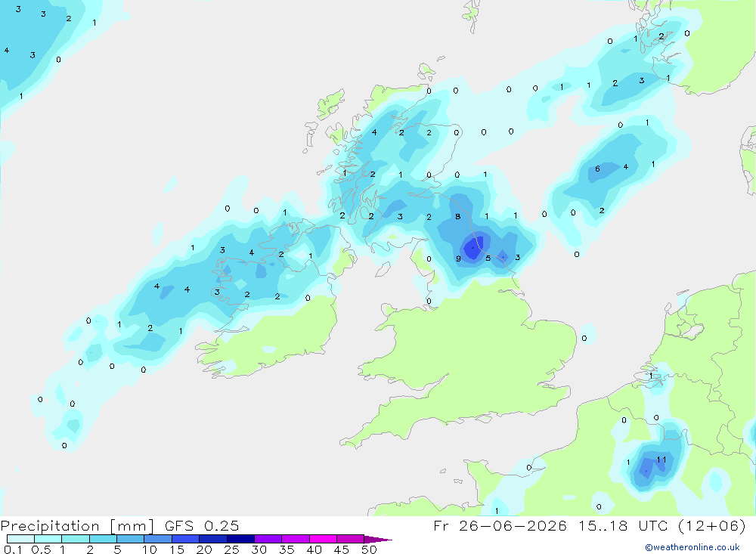The width and height of the screenshot is (756, 554).
Task: Pick the 15–20 mm legend color swatch
Action: 185,539
